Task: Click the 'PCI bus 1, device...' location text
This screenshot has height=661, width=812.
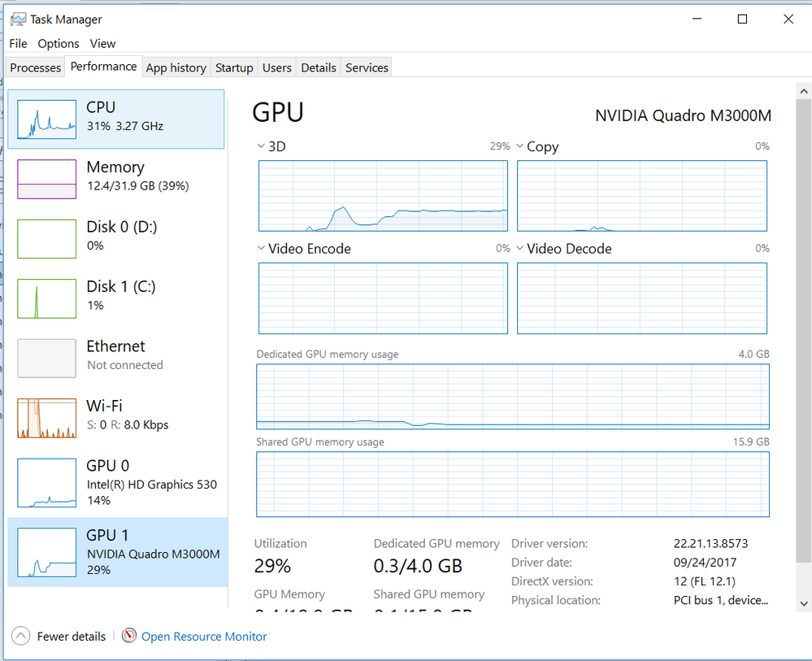Action: (x=721, y=600)
